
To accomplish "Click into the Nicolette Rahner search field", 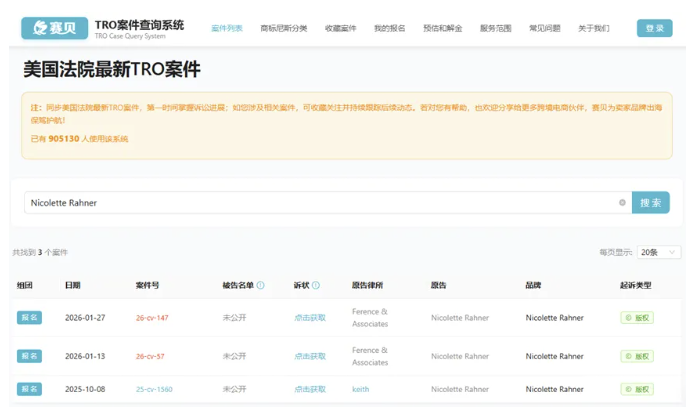I will click(320, 203).
